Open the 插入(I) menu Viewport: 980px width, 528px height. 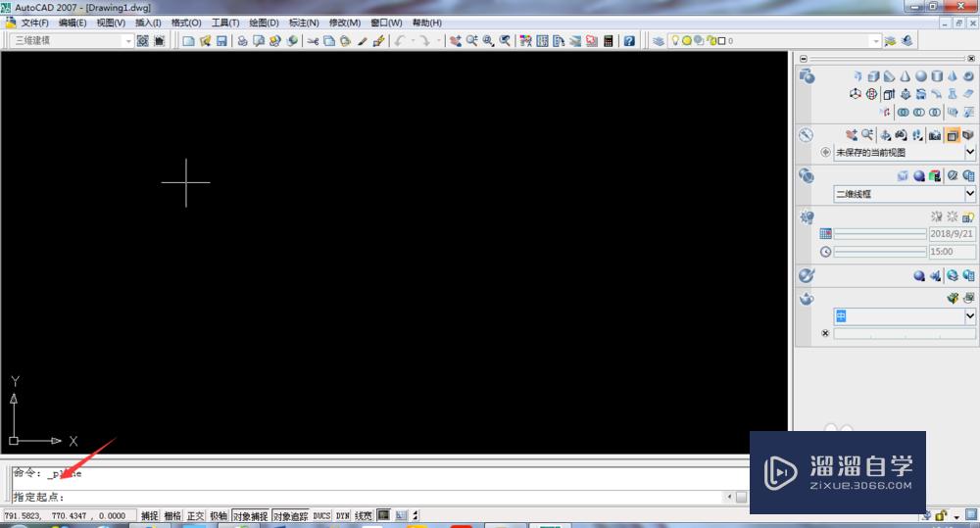click(x=148, y=23)
